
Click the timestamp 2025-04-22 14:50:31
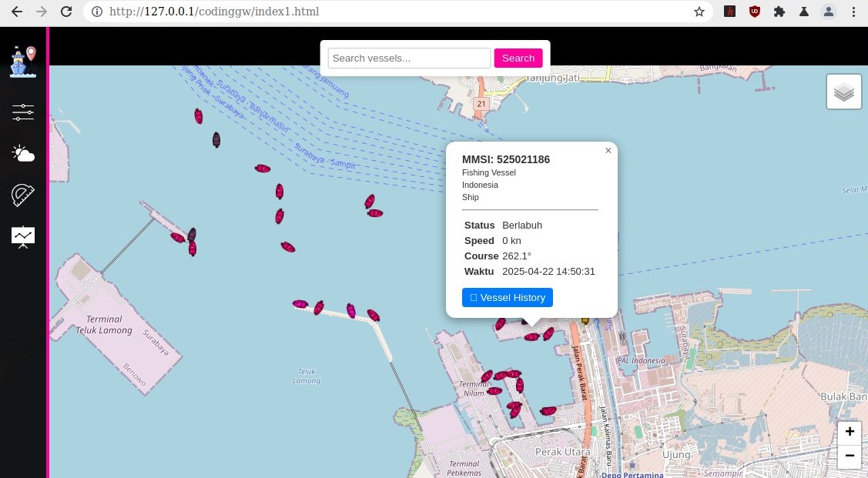tap(548, 272)
